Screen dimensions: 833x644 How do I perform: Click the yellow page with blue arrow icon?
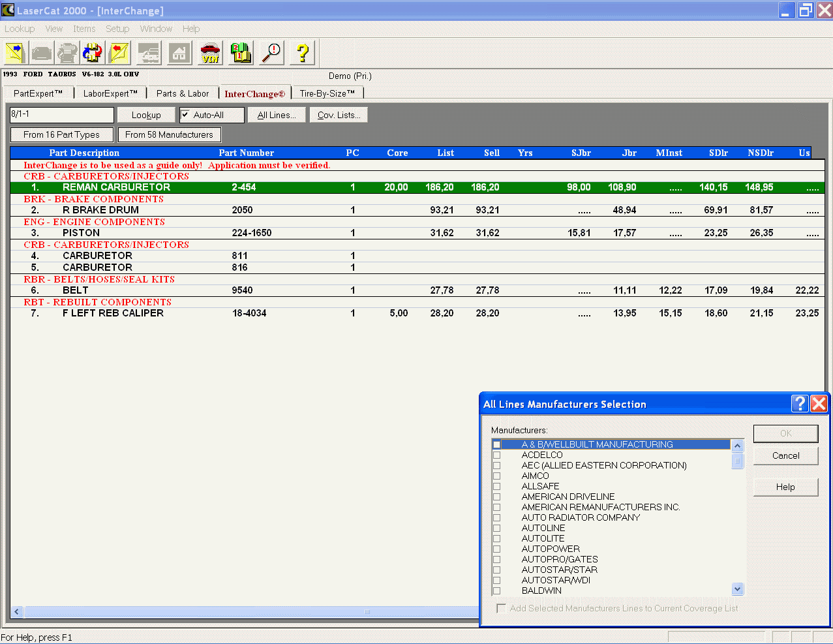14,53
